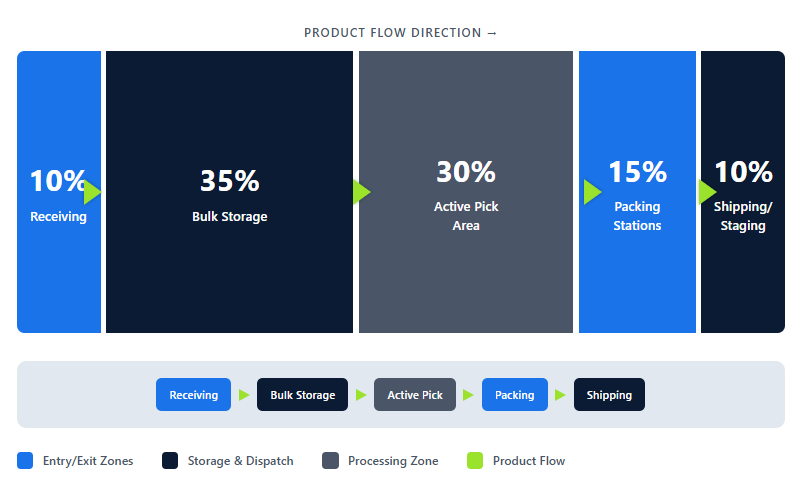Select the Packing flow chip
Screen dimensions: 804x481
[515, 395]
